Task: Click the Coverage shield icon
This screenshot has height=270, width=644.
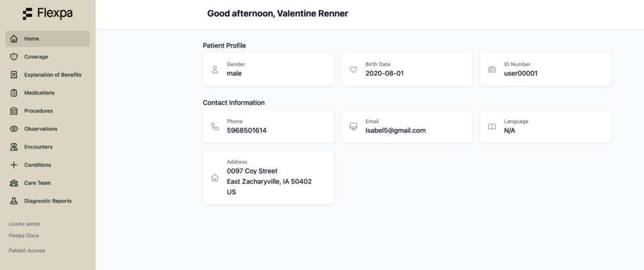Action: click(14, 57)
